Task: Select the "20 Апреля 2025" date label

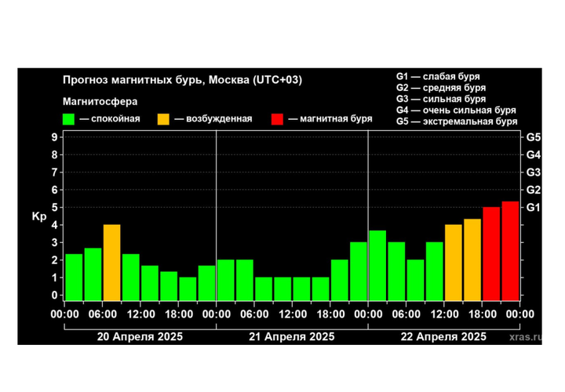Action: click(140, 336)
